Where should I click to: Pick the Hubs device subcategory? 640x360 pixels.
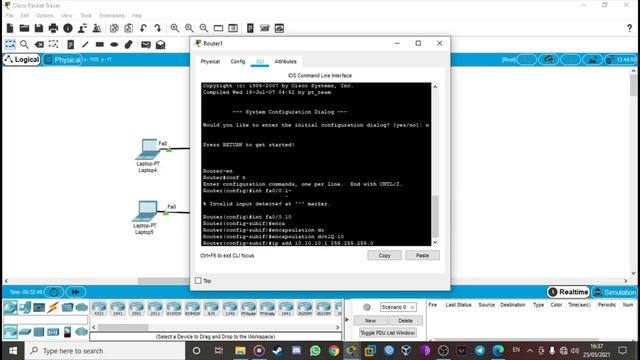(x=39, y=332)
